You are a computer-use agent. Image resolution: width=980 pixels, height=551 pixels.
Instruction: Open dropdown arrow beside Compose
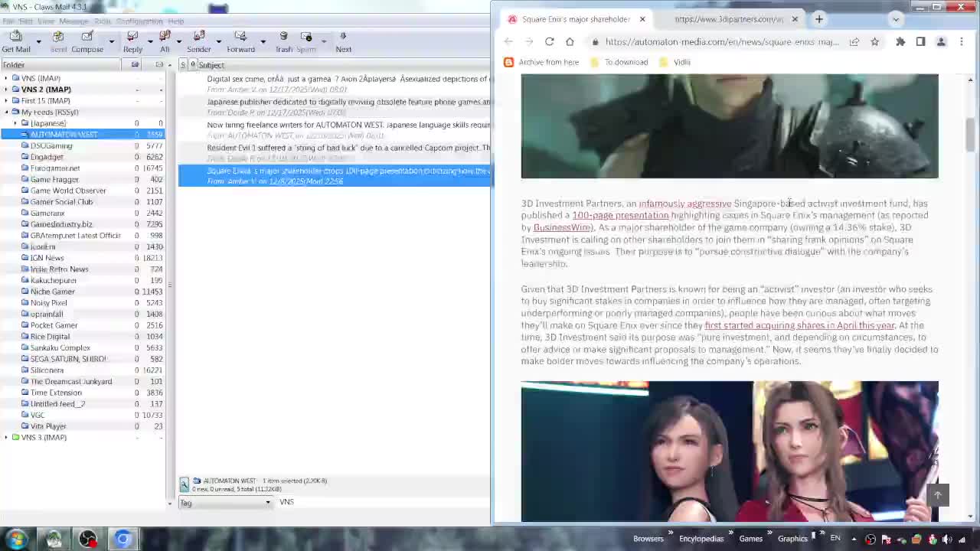pos(111,41)
